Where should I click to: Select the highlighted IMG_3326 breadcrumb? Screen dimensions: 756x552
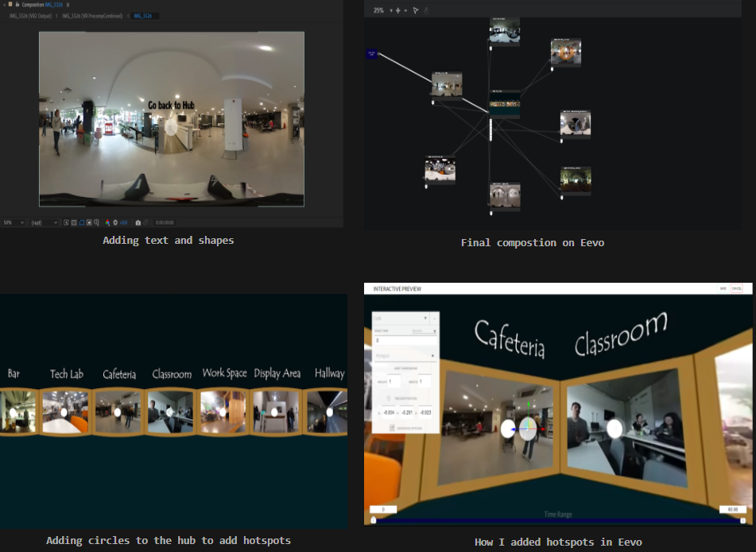point(143,16)
